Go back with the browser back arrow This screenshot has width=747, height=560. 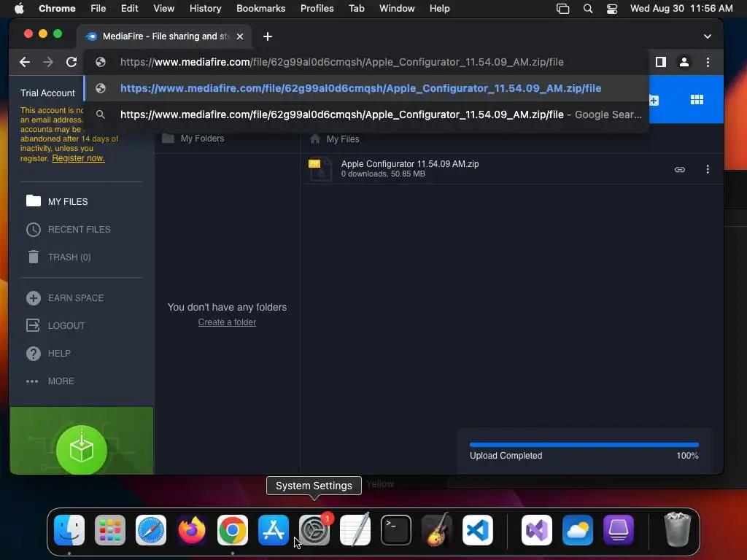(25, 62)
